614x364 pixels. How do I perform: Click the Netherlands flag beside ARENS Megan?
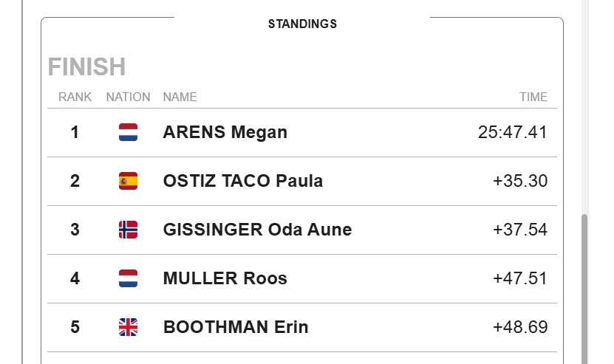click(x=128, y=132)
